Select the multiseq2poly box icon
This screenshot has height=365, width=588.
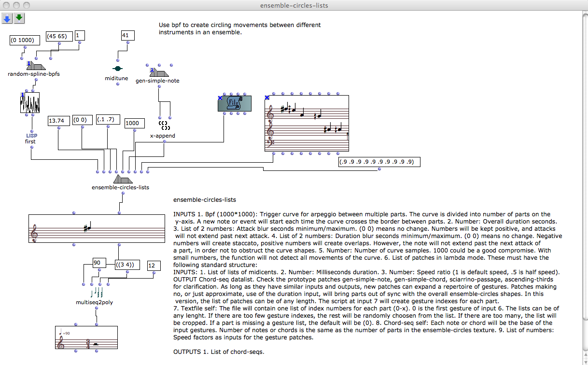tap(98, 293)
